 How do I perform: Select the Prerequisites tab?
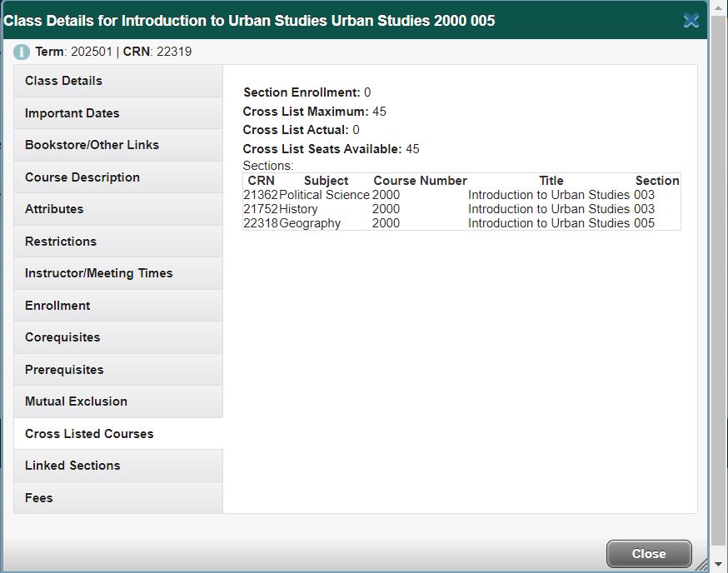click(118, 370)
